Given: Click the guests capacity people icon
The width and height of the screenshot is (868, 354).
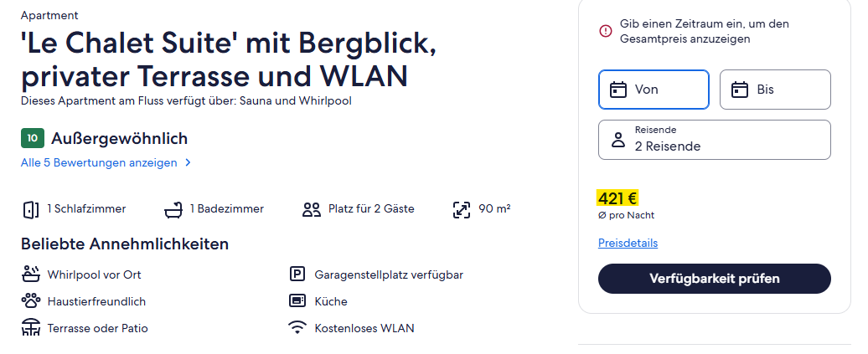Looking at the screenshot, I should pos(312,209).
